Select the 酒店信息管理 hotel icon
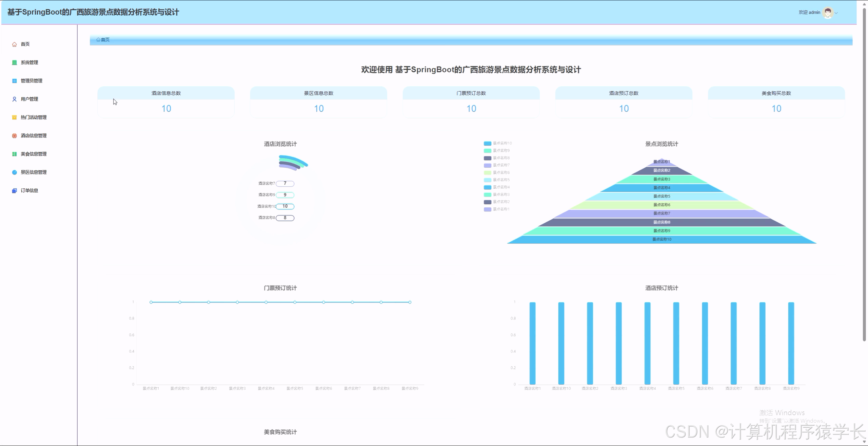 [x=14, y=135]
